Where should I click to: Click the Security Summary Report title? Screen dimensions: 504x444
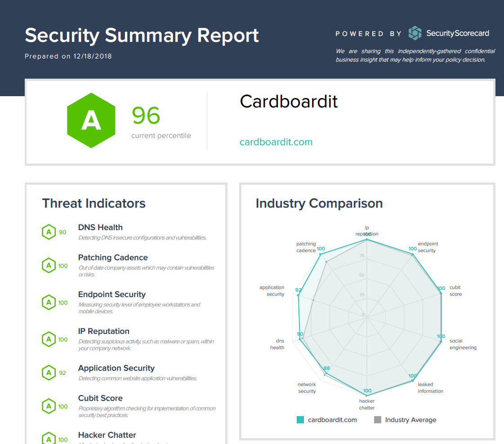click(x=142, y=36)
